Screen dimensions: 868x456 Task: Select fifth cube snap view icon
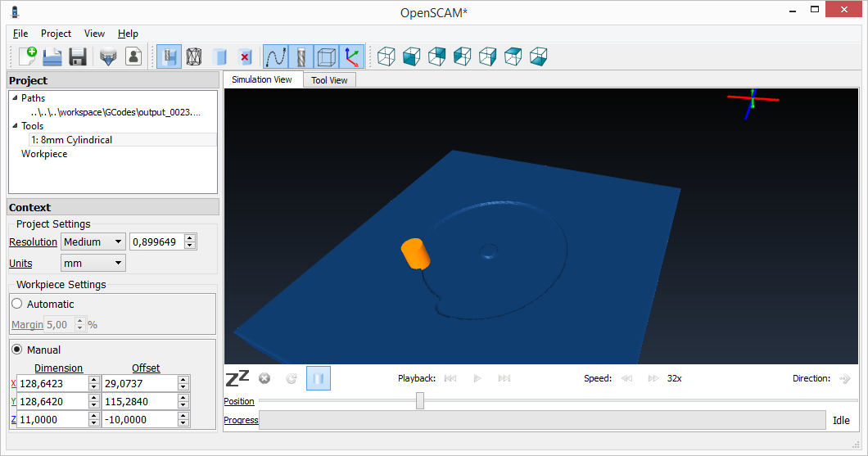[x=488, y=56]
